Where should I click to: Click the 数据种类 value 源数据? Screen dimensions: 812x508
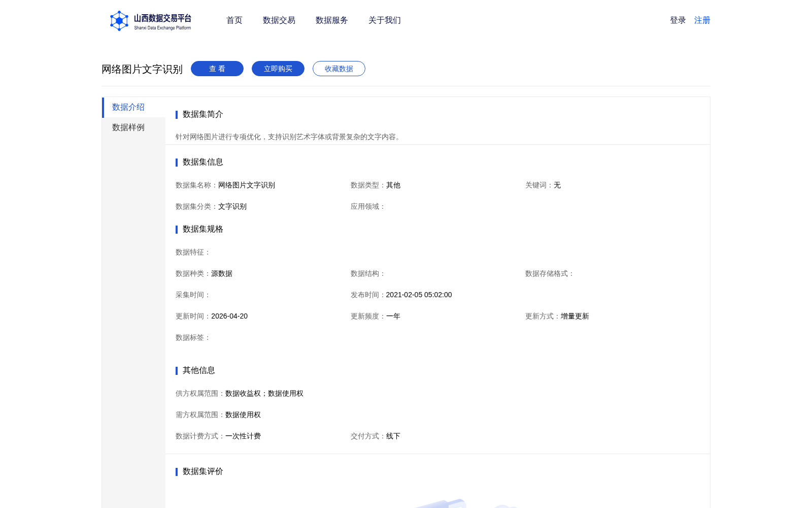[x=222, y=274]
